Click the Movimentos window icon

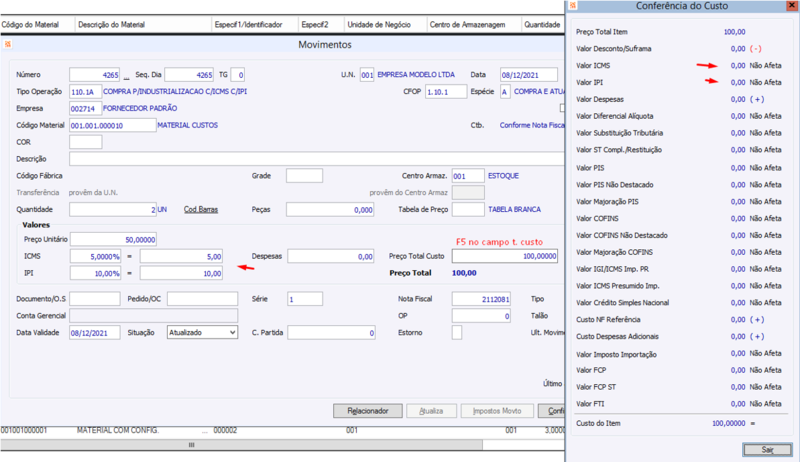pos(8,44)
